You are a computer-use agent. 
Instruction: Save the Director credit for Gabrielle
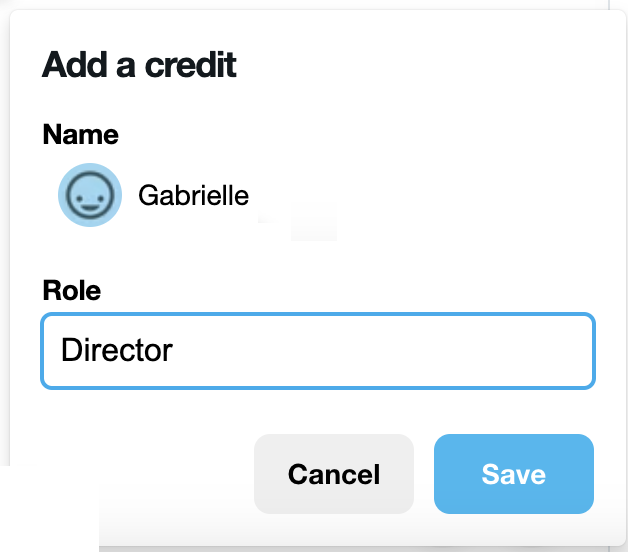[x=513, y=473]
